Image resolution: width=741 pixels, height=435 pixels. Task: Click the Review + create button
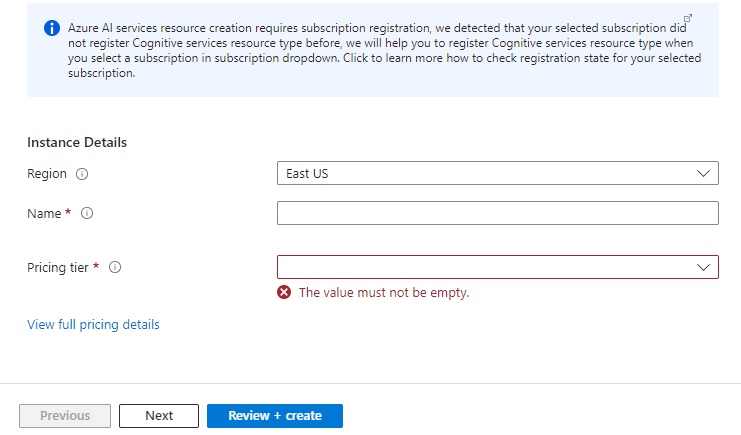coord(275,416)
